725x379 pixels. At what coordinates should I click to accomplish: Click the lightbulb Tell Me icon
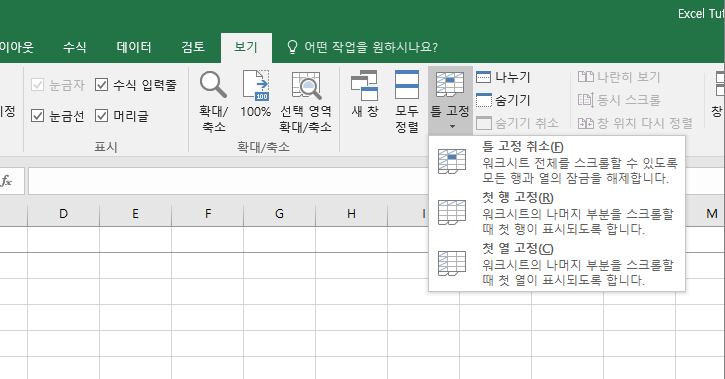point(292,47)
